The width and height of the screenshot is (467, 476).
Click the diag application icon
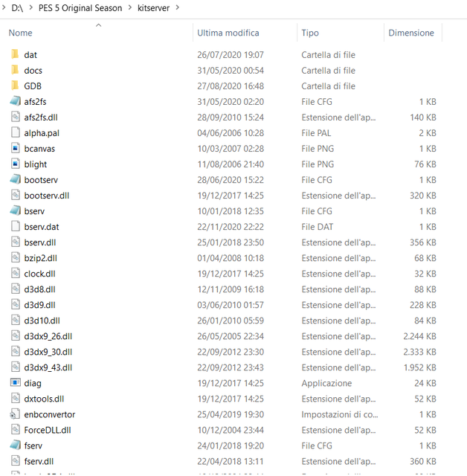[x=16, y=383]
